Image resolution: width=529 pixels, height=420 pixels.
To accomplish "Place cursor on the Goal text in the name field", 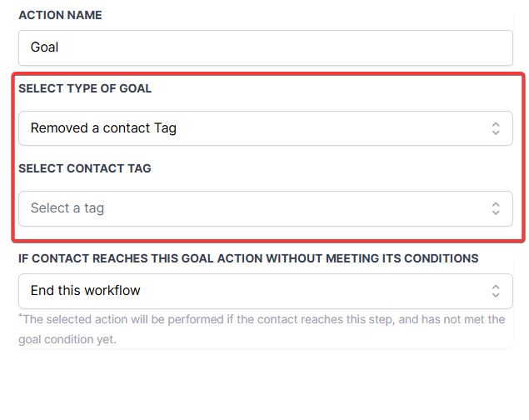I will (45, 47).
